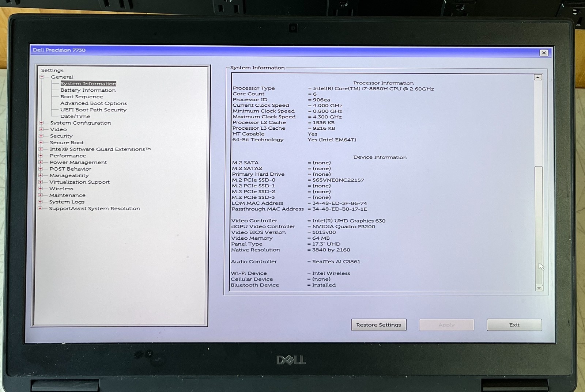Click the Processor Type value i7-8850H
Viewport: 585px width, 392px height.
pyautogui.click(x=373, y=89)
